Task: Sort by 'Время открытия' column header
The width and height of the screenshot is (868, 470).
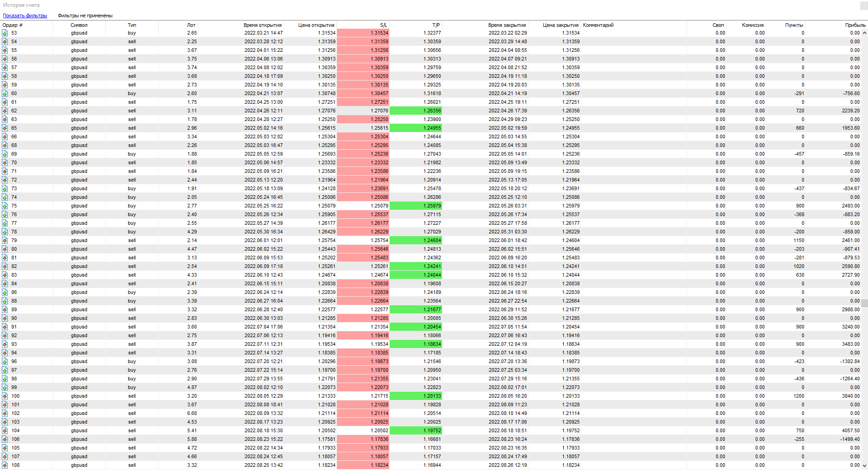Action: pyautogui.click(x=262, y=25)
